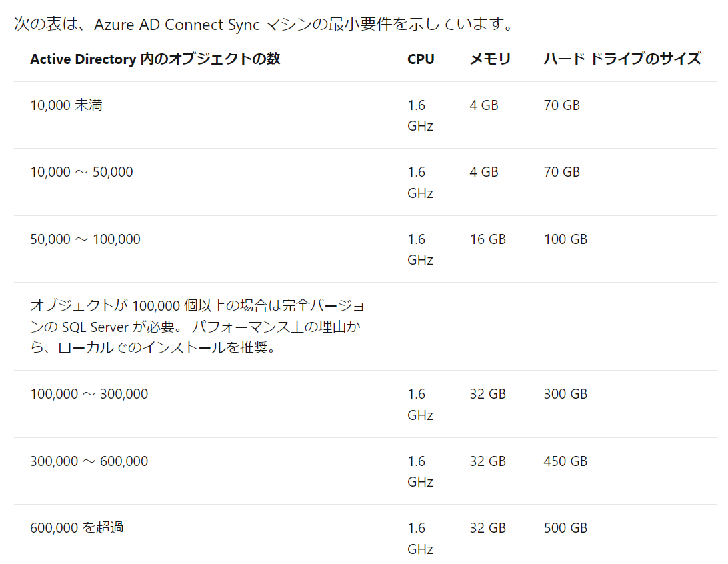Screen dimensions: 728x564
Task: Select the '600,000 を超過' row label
Action: click(77, 528)
